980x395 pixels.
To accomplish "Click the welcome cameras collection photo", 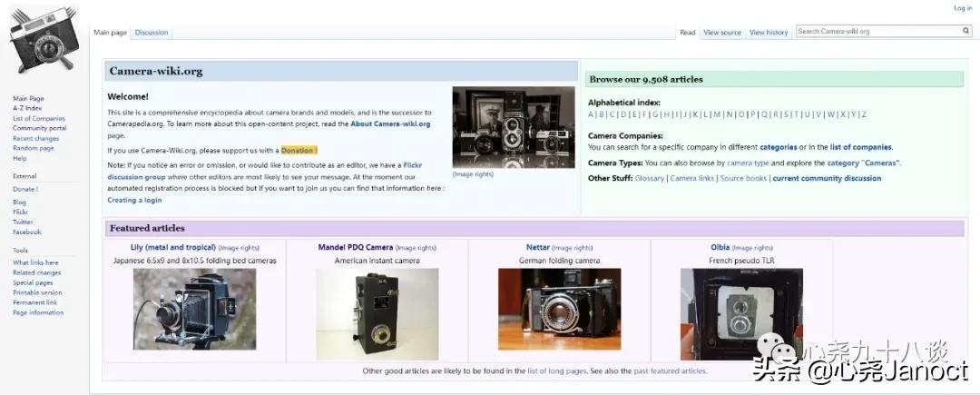I will pyautogui.click(x=513, y=127).
